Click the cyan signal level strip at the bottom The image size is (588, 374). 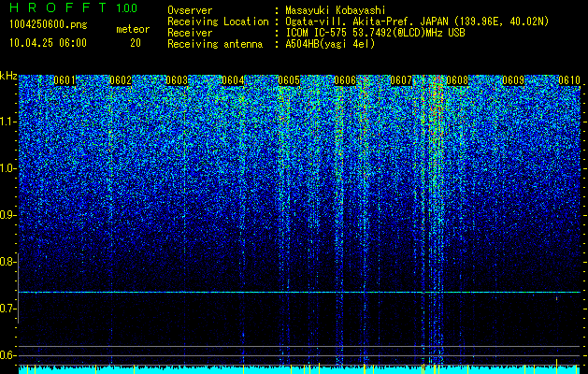coord(299,369)
